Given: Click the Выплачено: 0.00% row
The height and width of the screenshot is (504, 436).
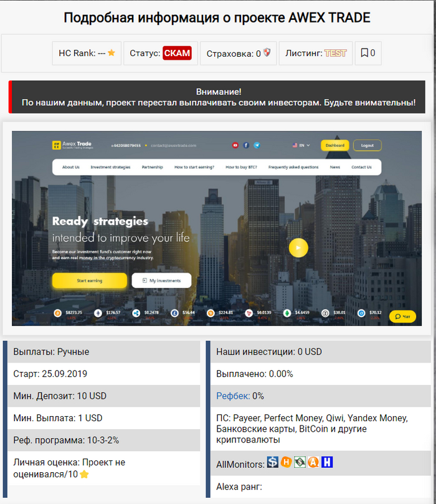Looking at the screenshot, I should (321, 374).
